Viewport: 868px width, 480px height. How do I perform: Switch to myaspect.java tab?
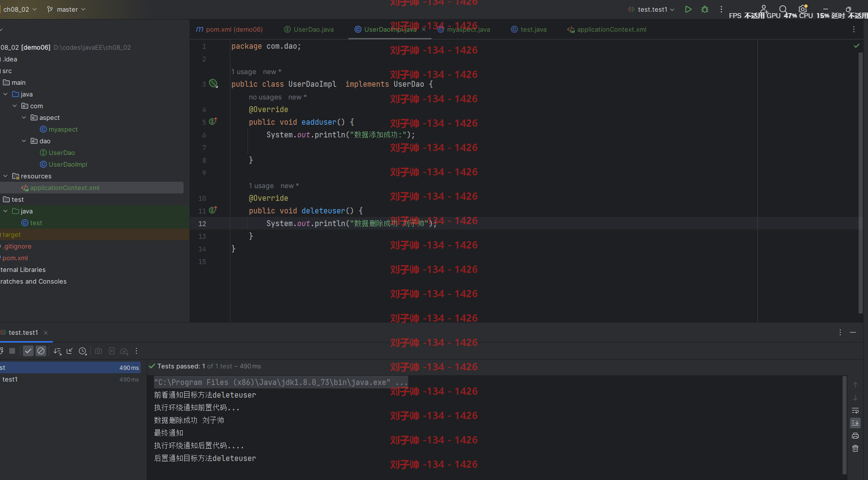464,29
